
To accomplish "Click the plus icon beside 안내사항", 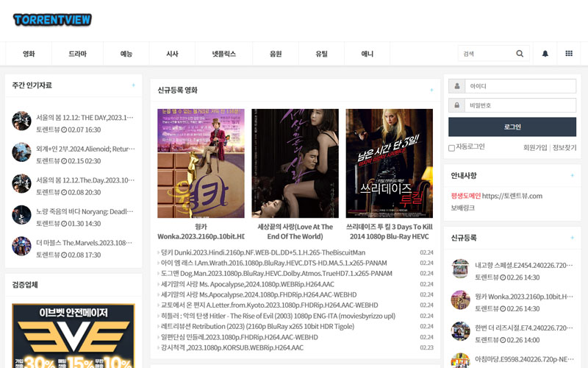I will (x=573, y=175).
